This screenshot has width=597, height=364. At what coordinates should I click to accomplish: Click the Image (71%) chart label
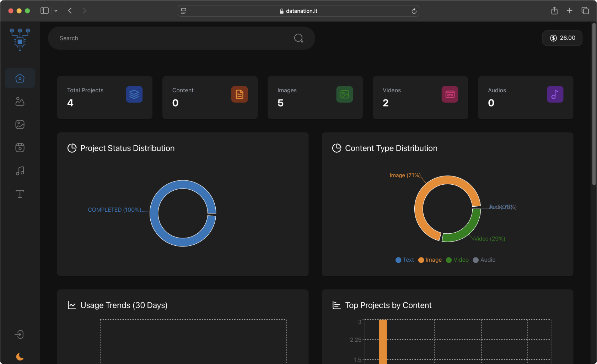(x=405, y=175)
